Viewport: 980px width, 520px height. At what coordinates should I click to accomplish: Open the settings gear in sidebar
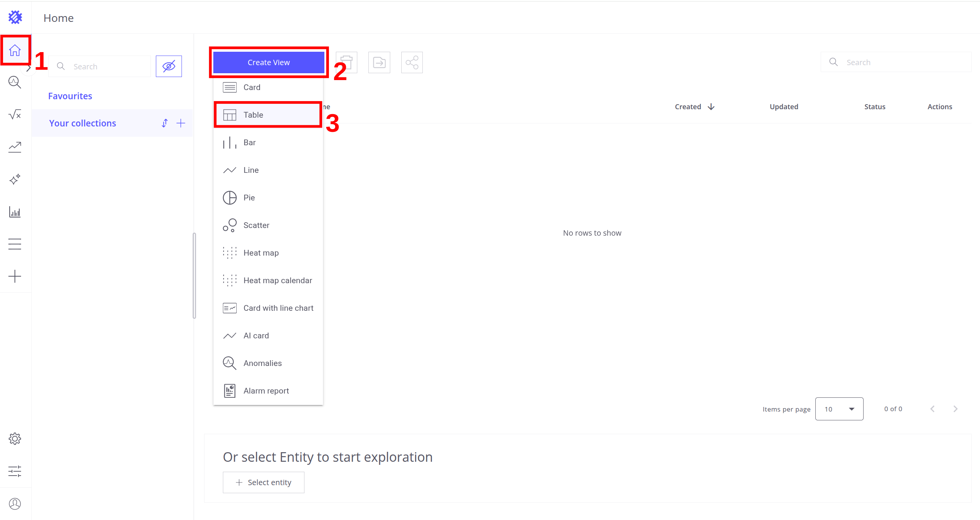pos(15,439)
